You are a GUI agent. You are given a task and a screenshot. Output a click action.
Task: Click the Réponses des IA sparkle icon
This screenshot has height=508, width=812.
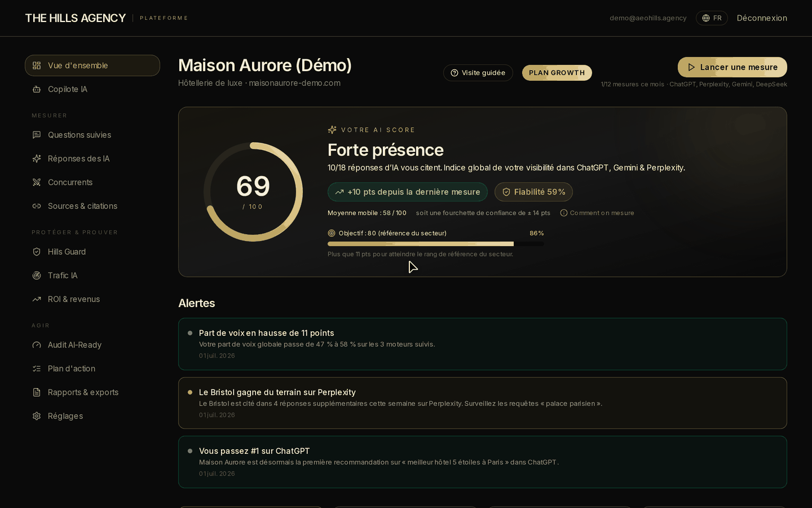[37, 159]
